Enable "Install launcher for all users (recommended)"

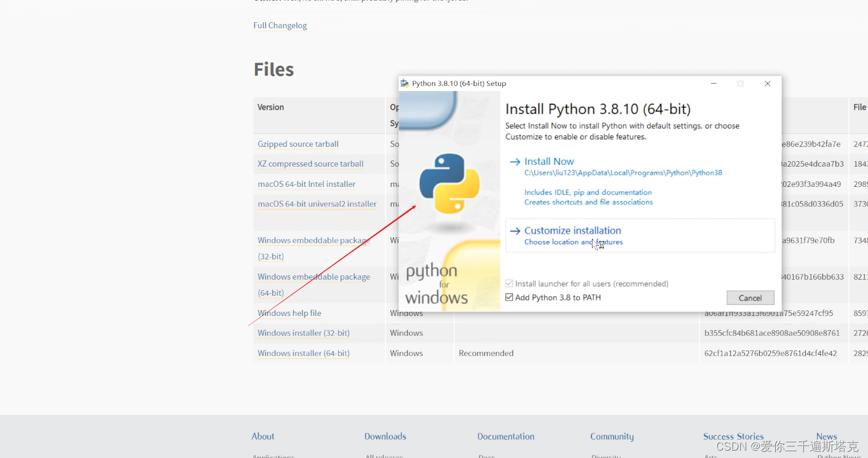pos(509,283)
